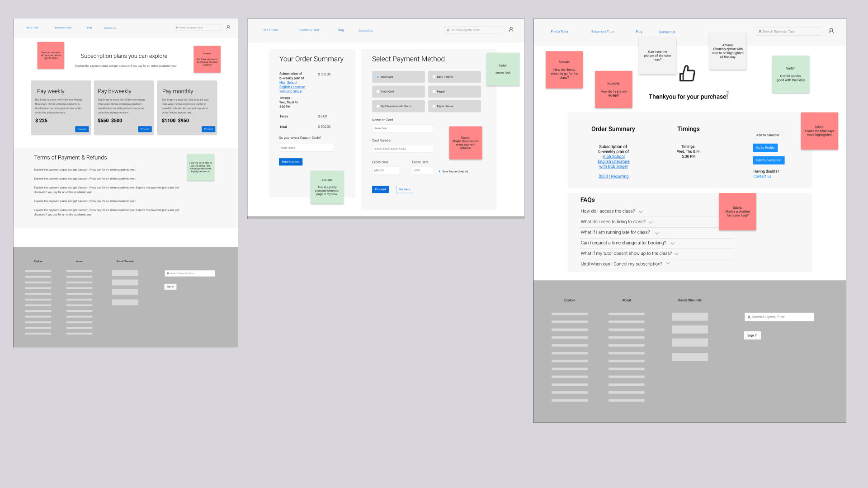Click the Go Back button

404,189
